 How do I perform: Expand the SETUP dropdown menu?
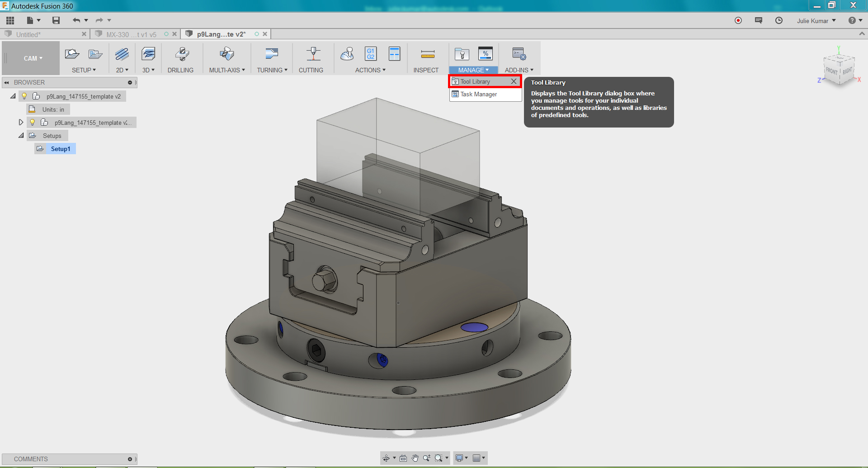click(x=84, y=70)
